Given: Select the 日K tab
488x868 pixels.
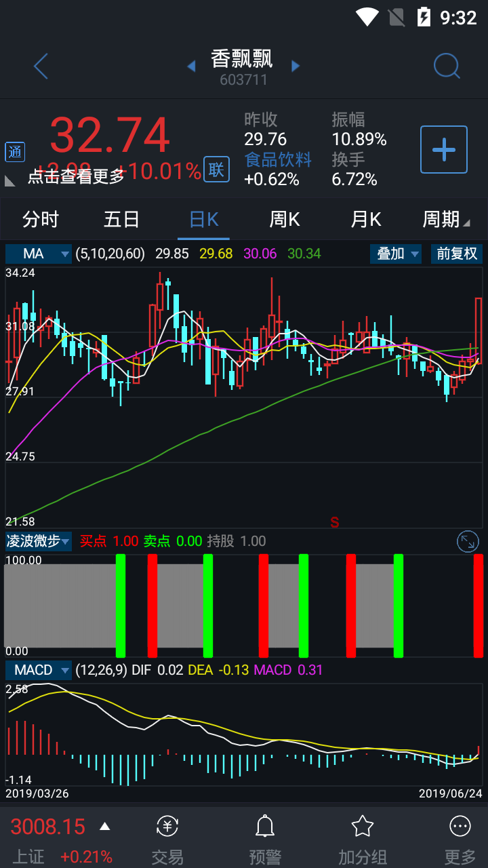Looking at the screenshot, I should click(203, 219).
